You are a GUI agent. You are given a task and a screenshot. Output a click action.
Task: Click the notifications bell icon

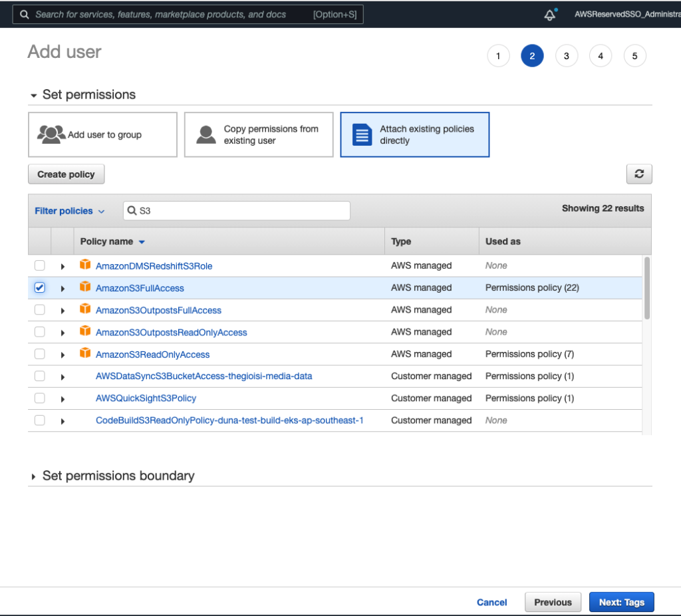coord(550,15)
